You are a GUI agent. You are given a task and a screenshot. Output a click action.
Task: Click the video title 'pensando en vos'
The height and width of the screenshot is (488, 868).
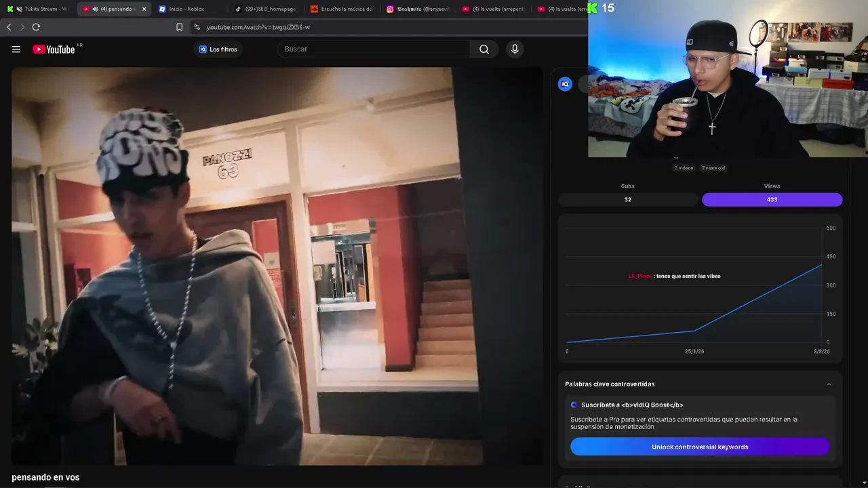click(45, 477)
